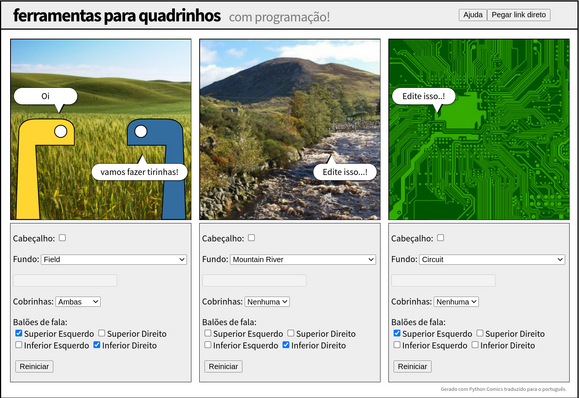Open the Cobrinhas dropdown set to Ambas

click(78, 302)
